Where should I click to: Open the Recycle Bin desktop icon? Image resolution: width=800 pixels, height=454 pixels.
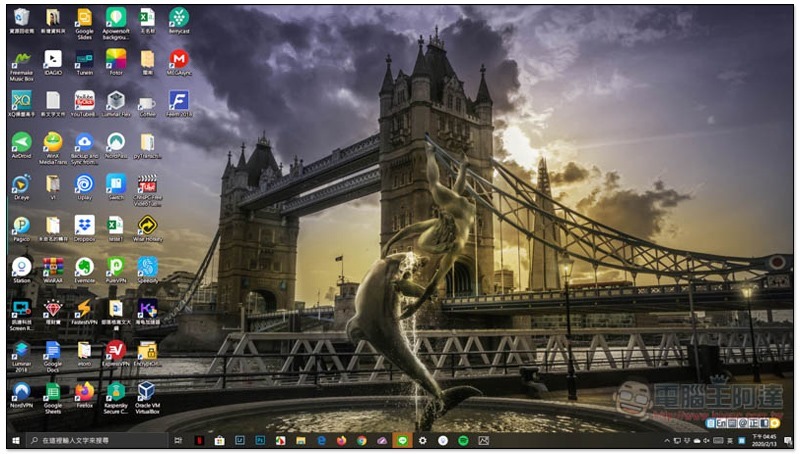point(21,20)
